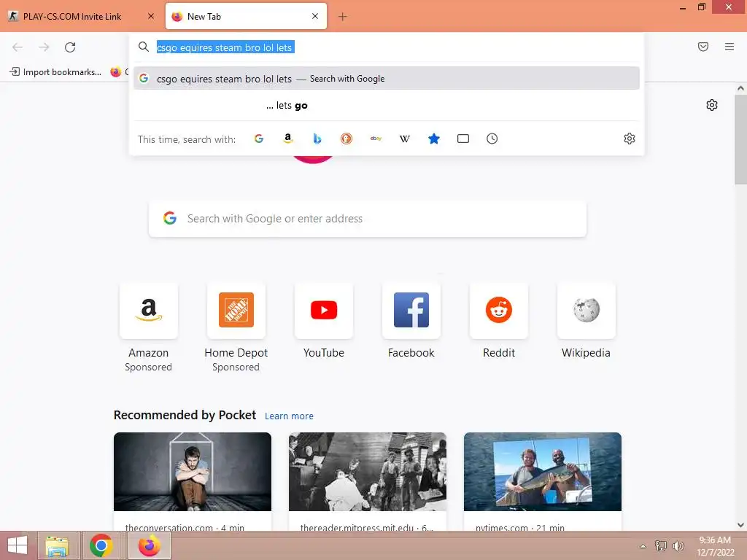Search open tabs using the tabs icon
Image resolution: width=747 pixels, height=560 pixels.
pyautogui.click(x=463, y=139)
